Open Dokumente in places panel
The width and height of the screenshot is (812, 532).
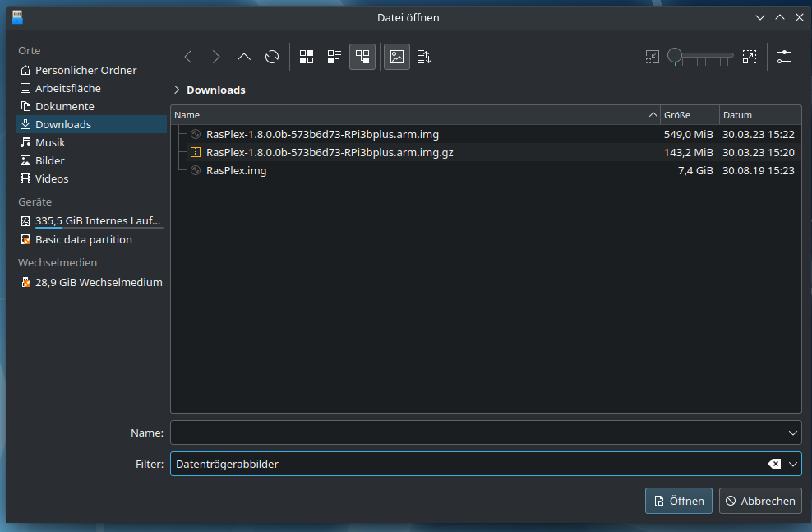pos(92,106)
